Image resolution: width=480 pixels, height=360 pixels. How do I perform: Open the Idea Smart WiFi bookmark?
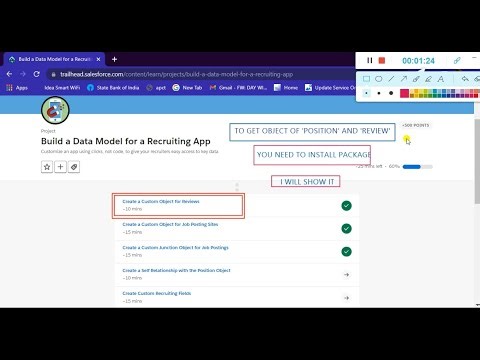coord(62,88)
